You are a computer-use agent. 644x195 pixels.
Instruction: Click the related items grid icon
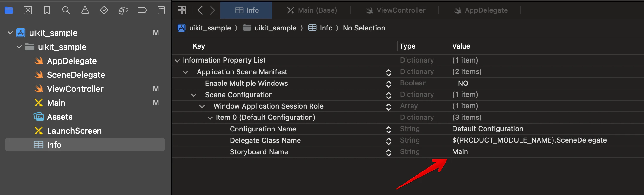click(182, 10)
